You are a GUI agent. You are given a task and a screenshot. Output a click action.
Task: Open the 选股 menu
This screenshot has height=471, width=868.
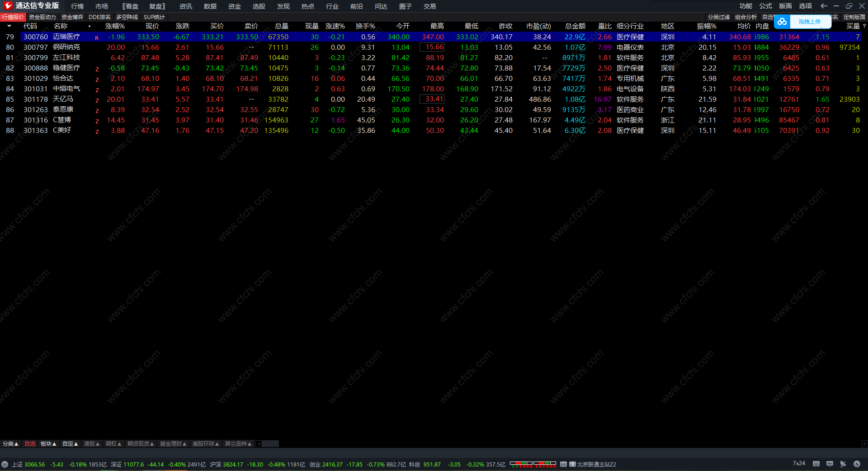tap(259, 6)
